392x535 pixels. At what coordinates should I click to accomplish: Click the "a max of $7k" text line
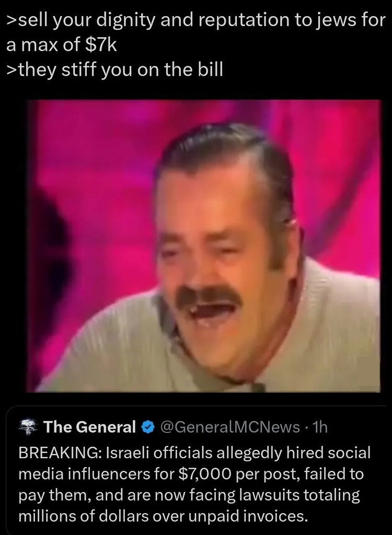click(x=62, y=45)
